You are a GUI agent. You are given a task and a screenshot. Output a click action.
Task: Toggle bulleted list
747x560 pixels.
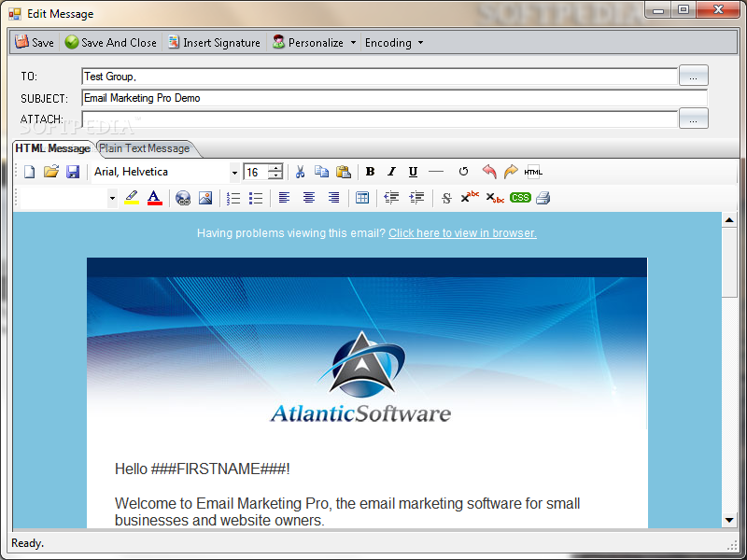256,198
